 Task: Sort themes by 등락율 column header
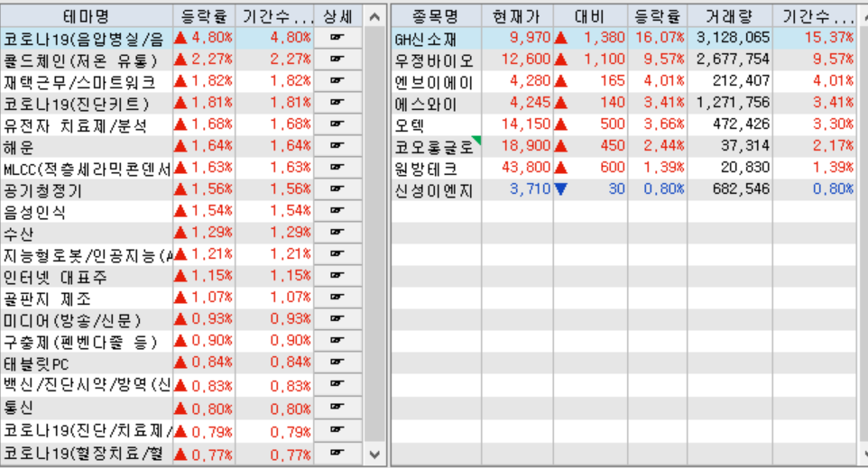point(204,16)
